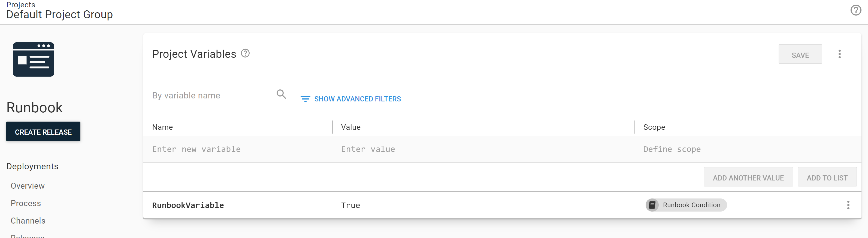The image size is (868, 238).
Task: Open the Process page from the sidebar
Action: tap(26, 203)
